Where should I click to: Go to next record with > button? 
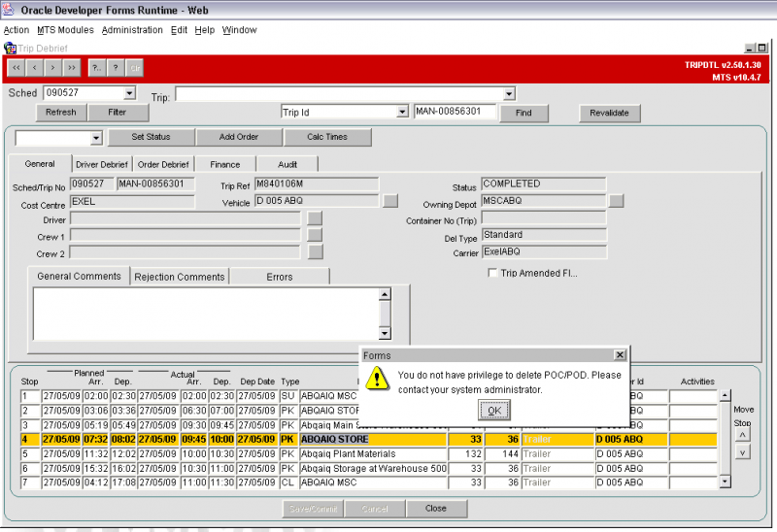coord(53,67)
